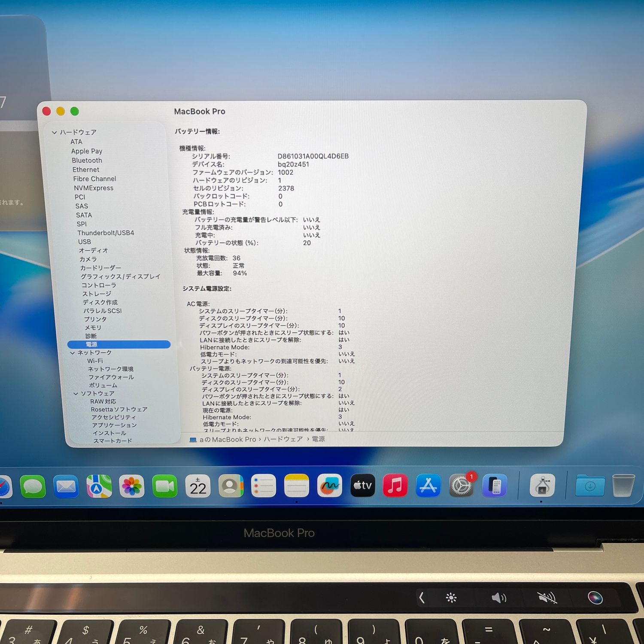Image resolution: width=644 pixels, height=644 pixels.
Task: Open Photos from the Dock
Action: tap(132, 486)
